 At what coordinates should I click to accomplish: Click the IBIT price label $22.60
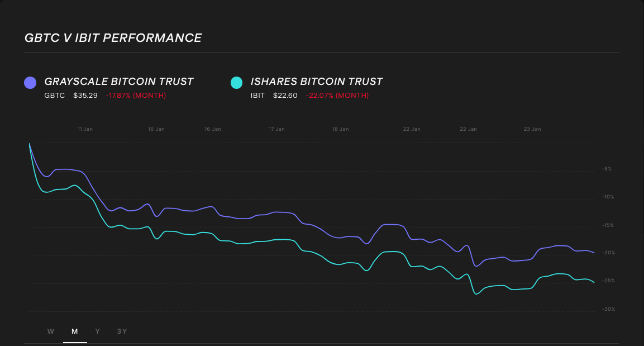[x=285, y=95]
